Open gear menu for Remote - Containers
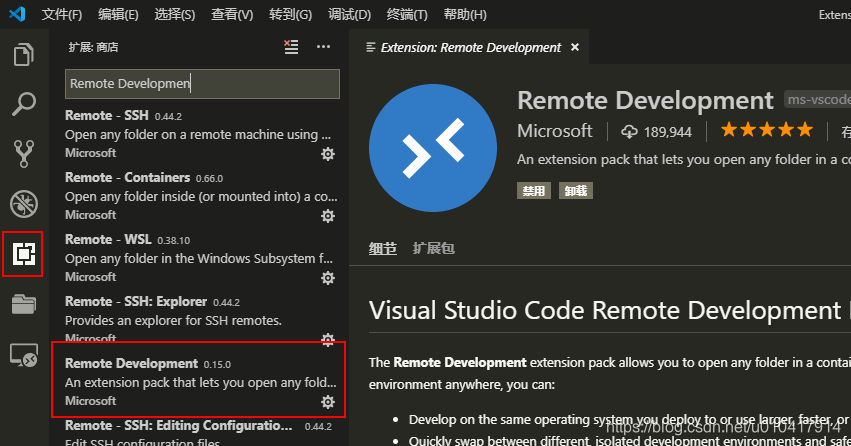The height and width of the screenshot is (446, 851). click(328, 216)
